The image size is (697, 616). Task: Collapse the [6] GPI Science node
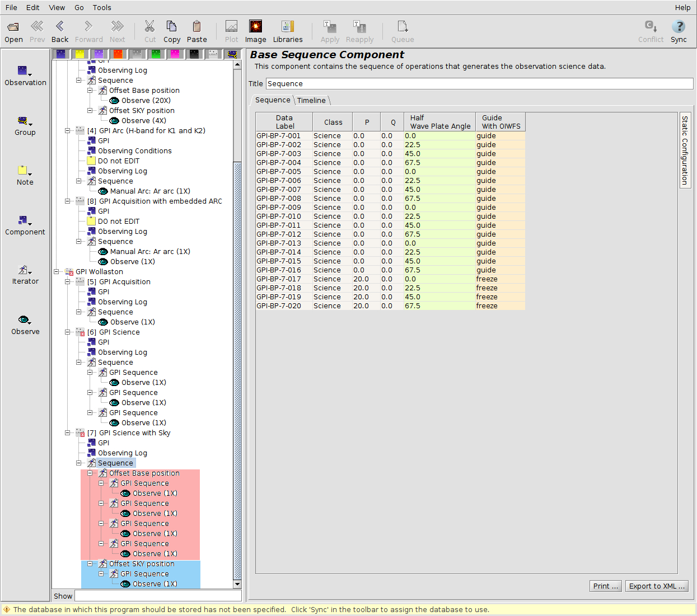68,332
